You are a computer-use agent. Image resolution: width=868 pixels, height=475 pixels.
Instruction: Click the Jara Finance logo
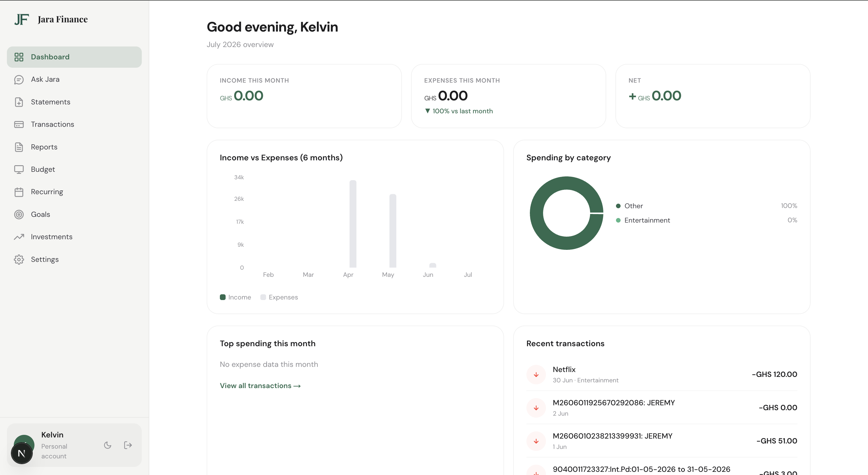click(x=51, y=20)
